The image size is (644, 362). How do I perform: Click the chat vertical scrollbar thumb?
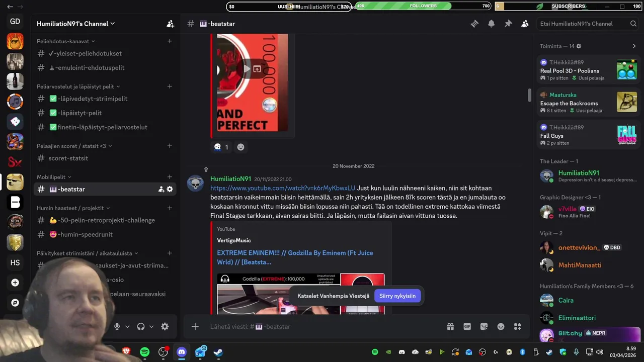529,95
